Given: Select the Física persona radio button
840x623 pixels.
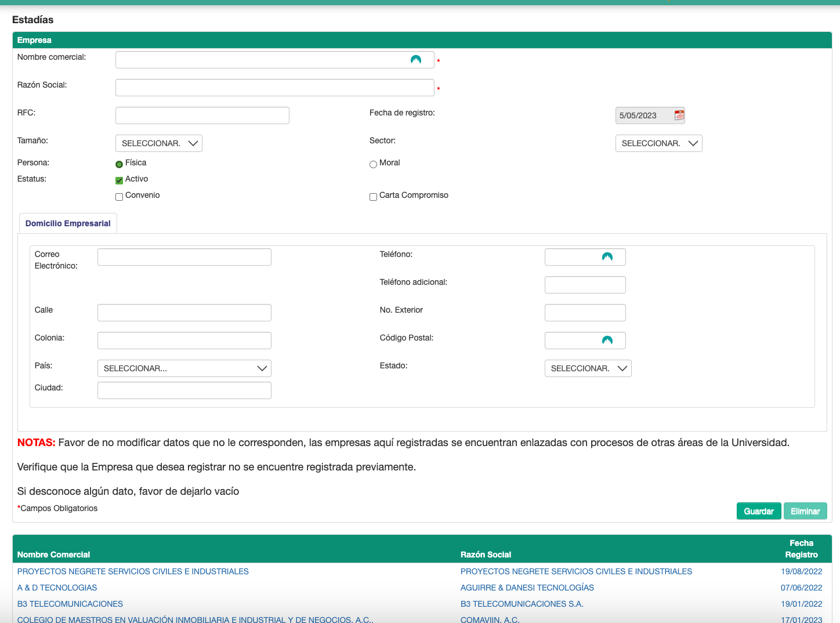Looking at the screenshot, I should click(120, 164).
